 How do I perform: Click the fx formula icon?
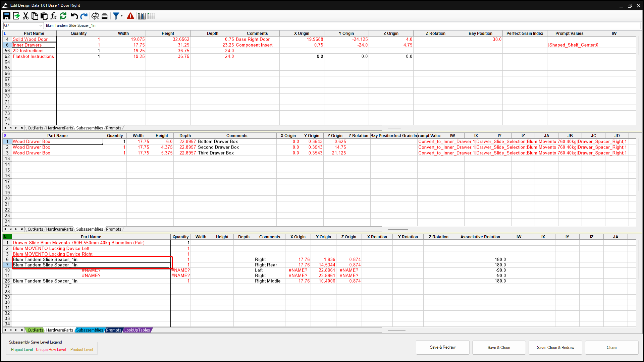tap(54, 16)
